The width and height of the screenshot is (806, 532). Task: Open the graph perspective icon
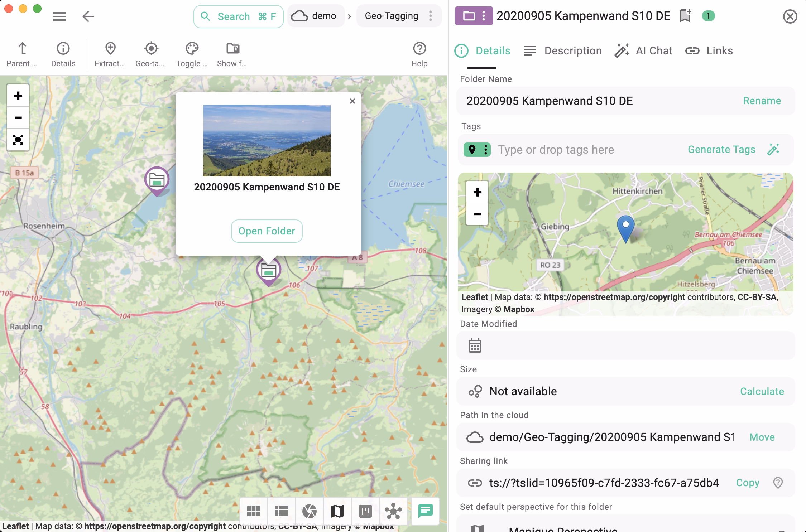[x=393, y=511]
